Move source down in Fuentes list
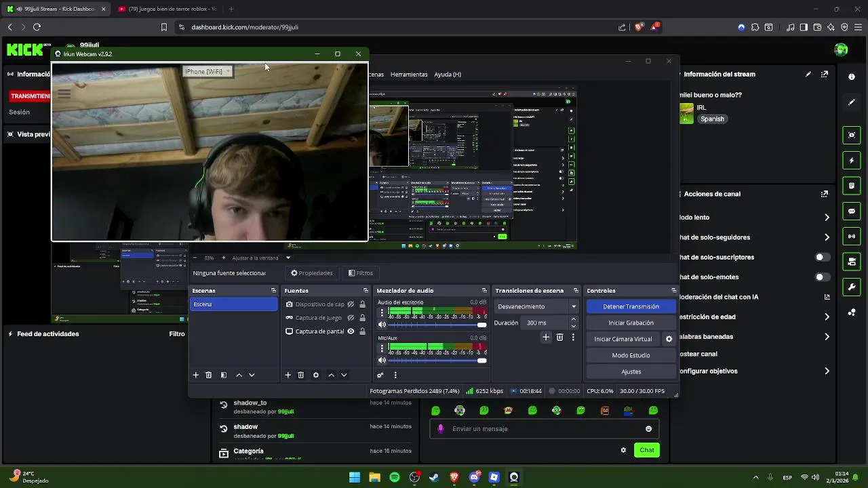 coord(344,375)
